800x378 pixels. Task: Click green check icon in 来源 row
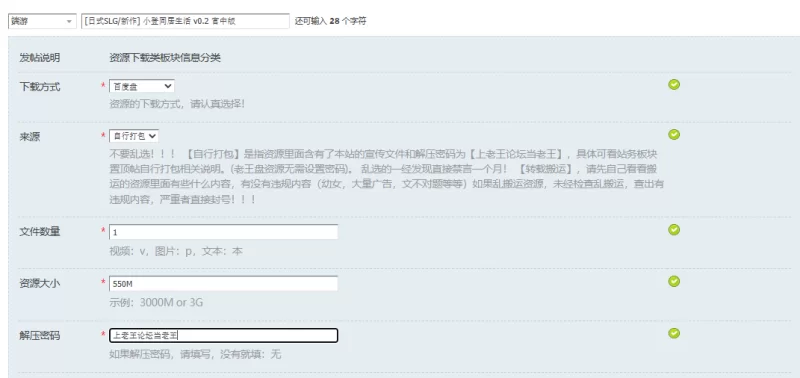coord(674,135)
